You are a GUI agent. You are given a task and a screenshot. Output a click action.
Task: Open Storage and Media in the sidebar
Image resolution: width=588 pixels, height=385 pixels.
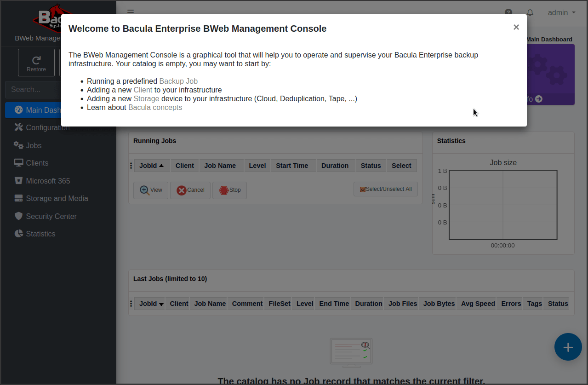pos(51,198)
